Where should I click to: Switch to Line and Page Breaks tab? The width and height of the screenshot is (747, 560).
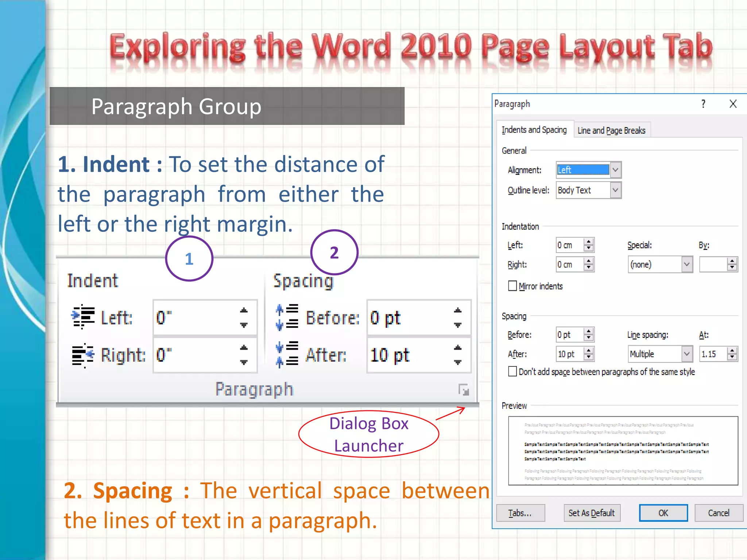tap(612, 131)
